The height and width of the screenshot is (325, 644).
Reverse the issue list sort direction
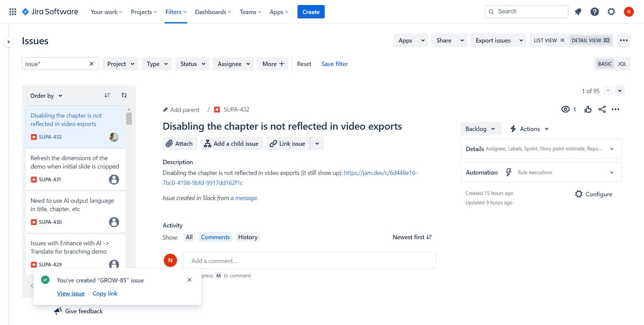[107, 95]
